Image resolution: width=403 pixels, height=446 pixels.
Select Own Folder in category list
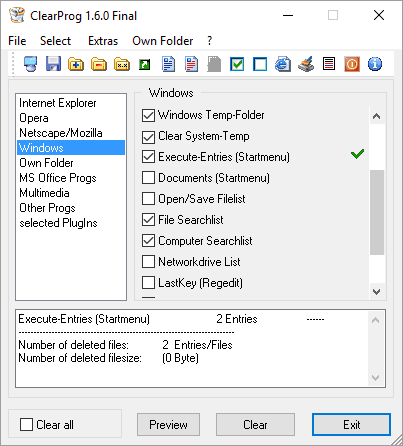click(x=71, y=163)
